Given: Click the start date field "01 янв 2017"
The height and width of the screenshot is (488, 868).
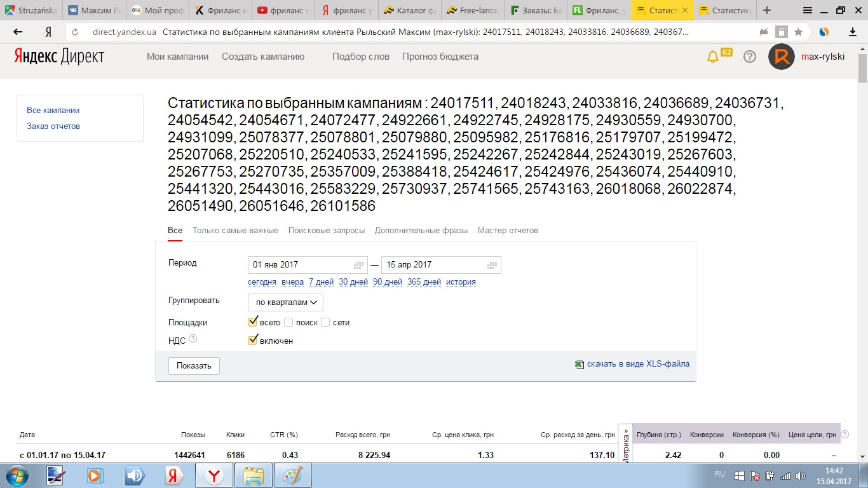Looking at the screenshot, I should coord(308,265).
